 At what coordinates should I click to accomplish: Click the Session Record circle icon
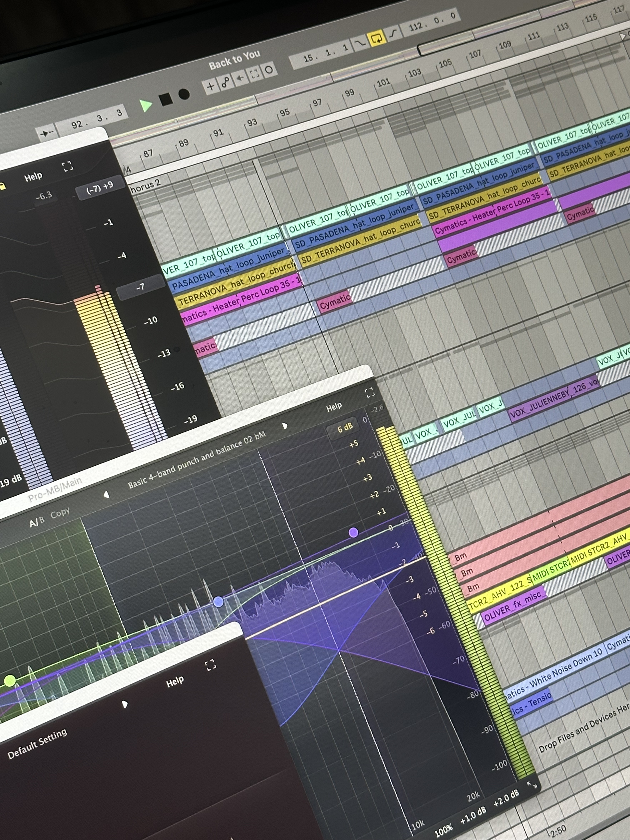click(x=269, y=70)
